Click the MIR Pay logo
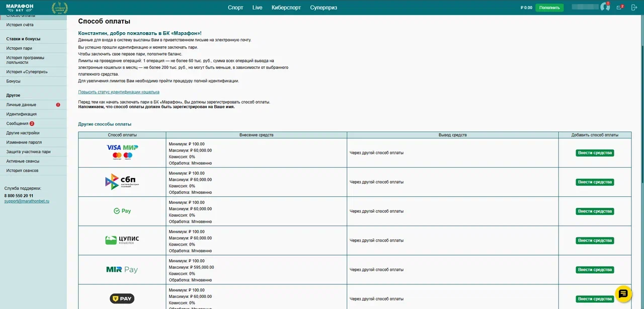The height and width of the screenshot is (309, 644). (x=122, y=270)
